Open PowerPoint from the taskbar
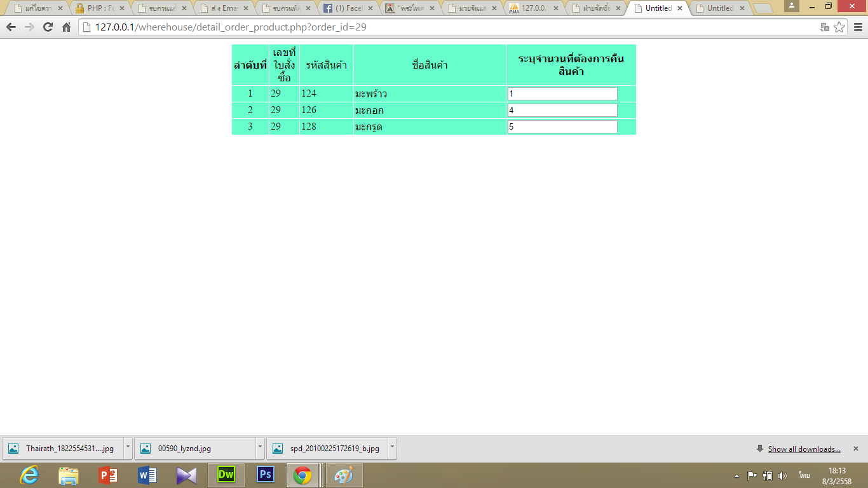This screenshot has height=488, width=868. (108, 475)
